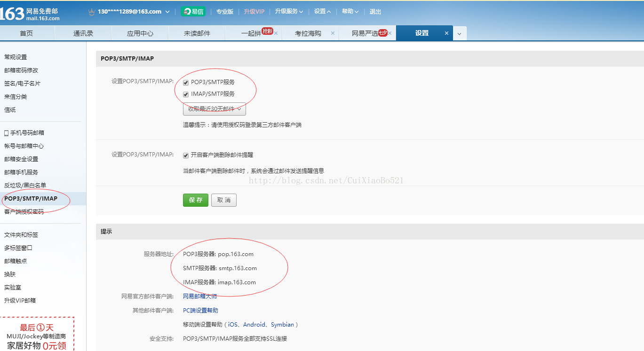This screenshot has height=351, width=644.
Task: Click the 取消 button
Action: [x=224, y=200]
